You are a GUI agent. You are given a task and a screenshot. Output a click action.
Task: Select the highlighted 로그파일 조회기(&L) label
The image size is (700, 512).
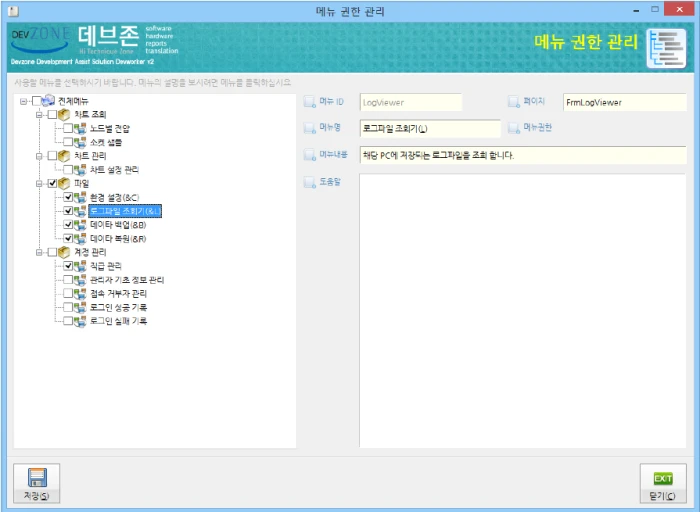click(x=125, y=211)
